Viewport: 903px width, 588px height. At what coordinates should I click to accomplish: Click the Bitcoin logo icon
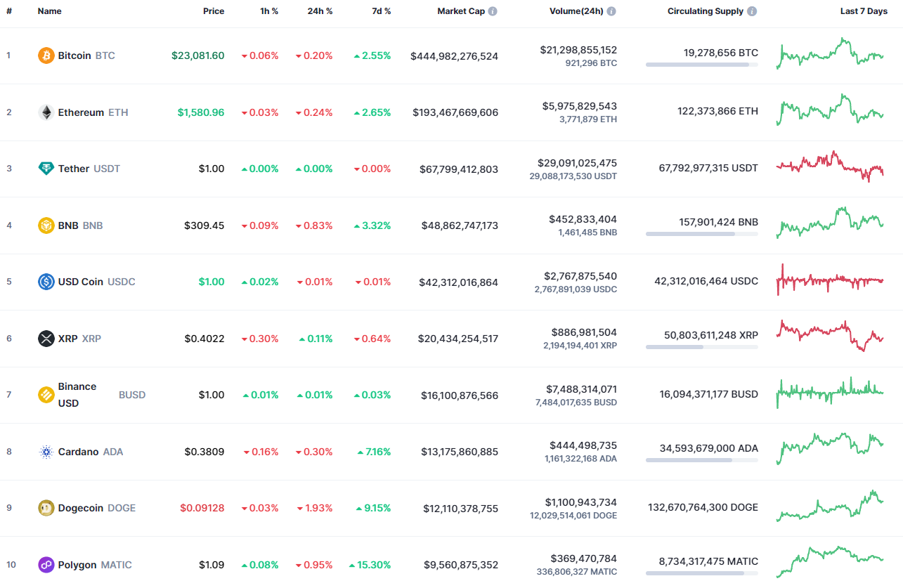[45, 55]
